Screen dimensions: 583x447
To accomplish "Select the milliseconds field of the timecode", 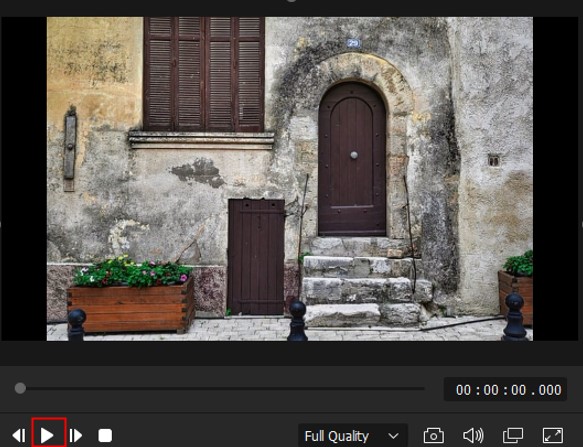I will tap(550, 390).
